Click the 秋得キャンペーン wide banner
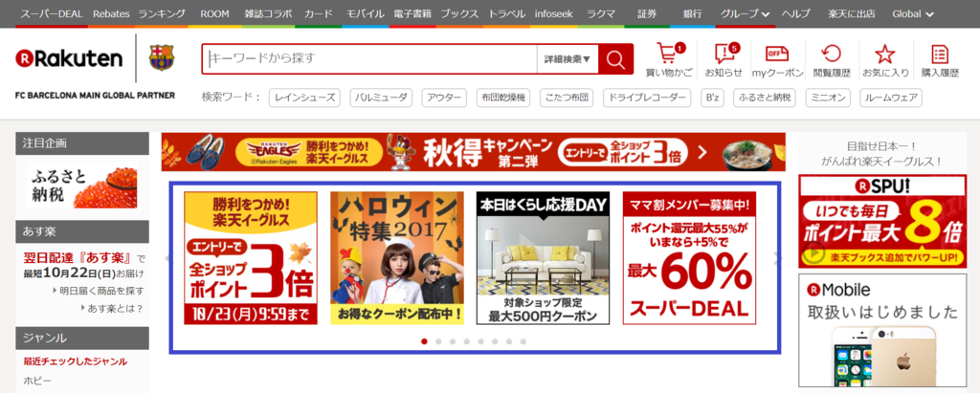This screenshot has height=393, width=980. [473, 152]
